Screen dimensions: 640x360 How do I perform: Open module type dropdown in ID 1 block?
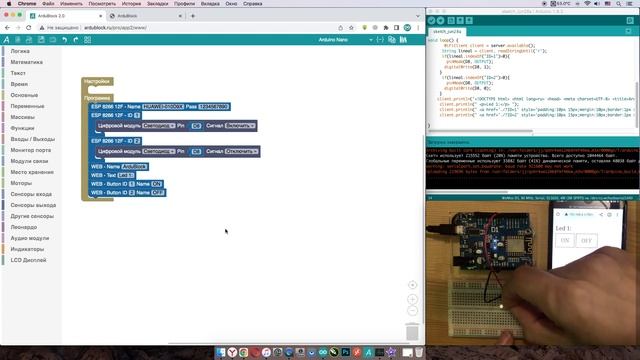[x=159, y=126]
